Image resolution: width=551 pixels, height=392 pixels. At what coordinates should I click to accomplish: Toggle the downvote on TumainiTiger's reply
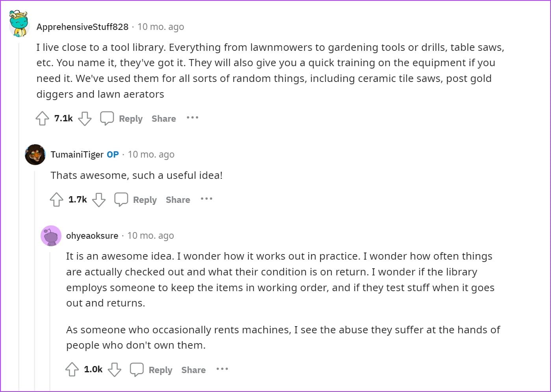click(99, 199)
